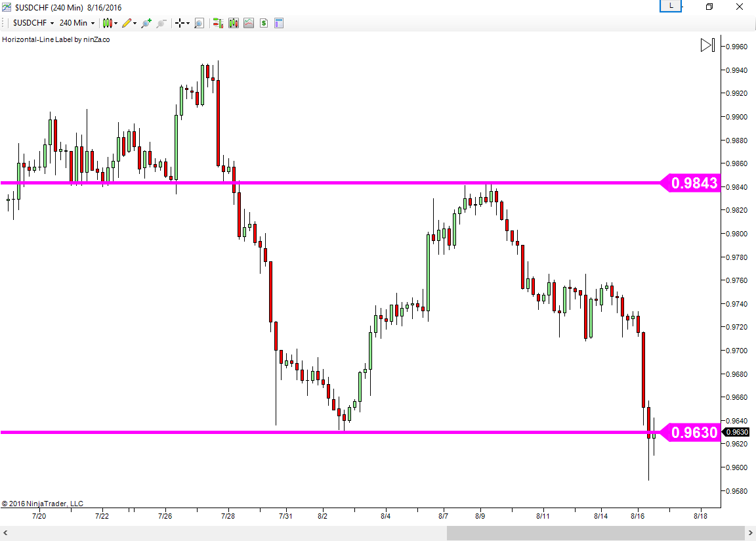Click the 7/28 date axis label

228,516
